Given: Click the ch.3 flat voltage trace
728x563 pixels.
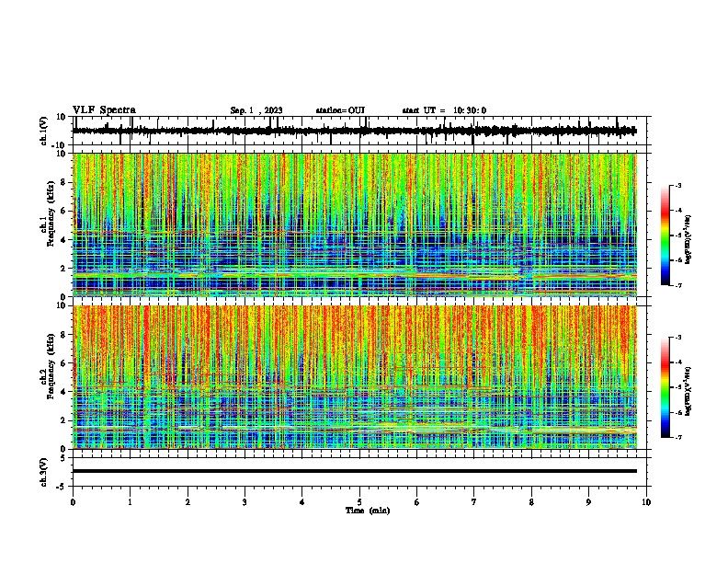Looking at the screenshot, I should pyautogui.click(x=355, y=471).
